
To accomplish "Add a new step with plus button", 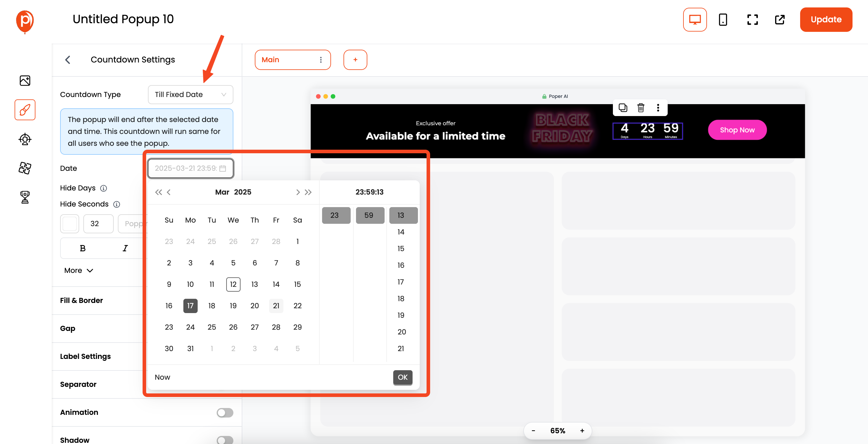I will 355,60.
